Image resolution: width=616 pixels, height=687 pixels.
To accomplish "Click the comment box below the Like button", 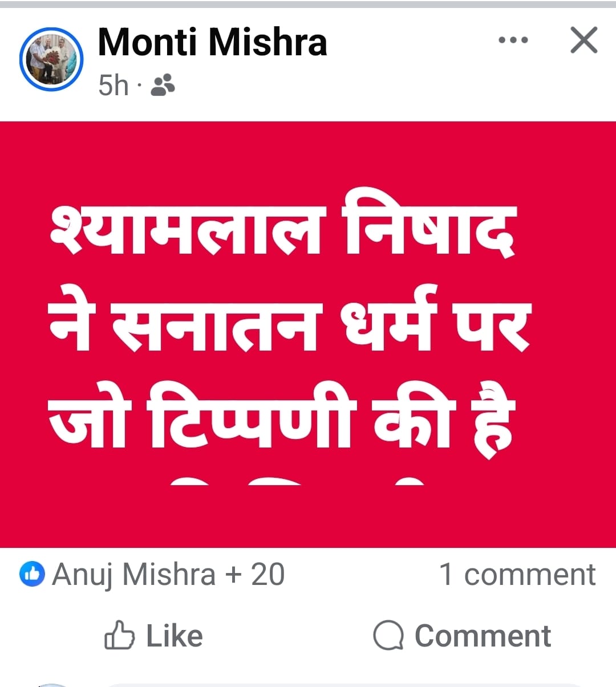I will click(x=342, y=685).
